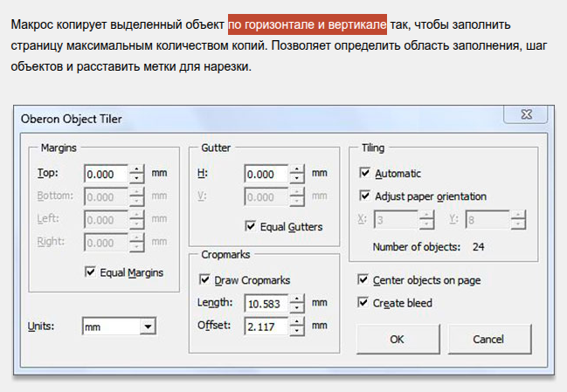
Task: Click the Left margin input field
Action: tap(106, 220)
